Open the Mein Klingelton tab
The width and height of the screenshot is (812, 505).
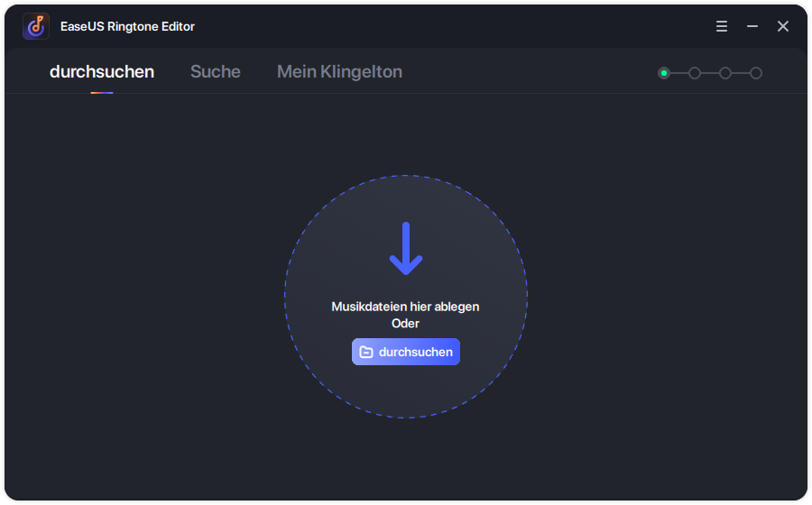click(x=339, y=71)
